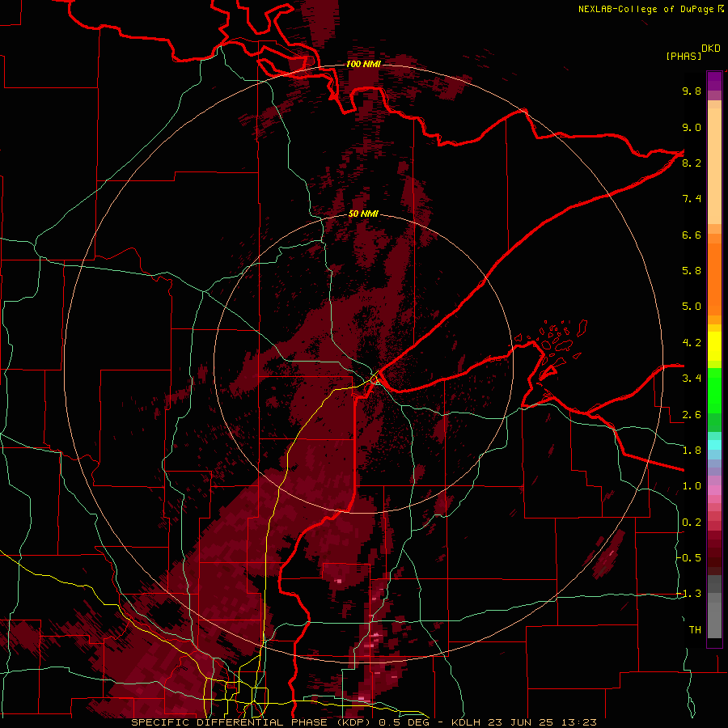Pick the orange segment of color bar
Image resolution: width=728 pixels, height=728 pixels.
(714, 279)
